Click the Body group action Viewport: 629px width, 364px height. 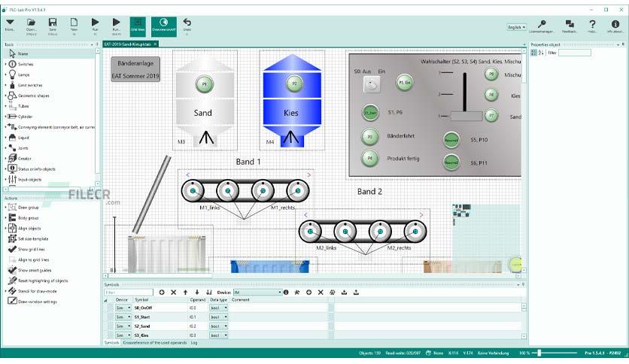[29, 217]
